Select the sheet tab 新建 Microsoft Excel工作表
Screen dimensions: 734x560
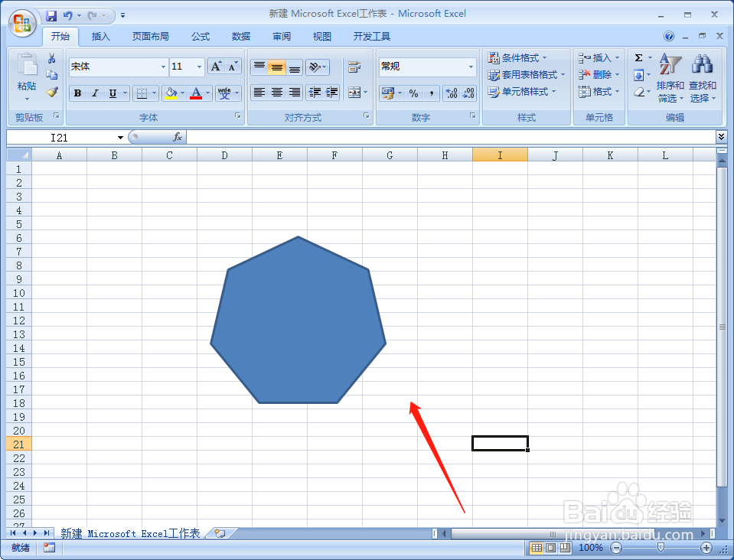(130, 533)
